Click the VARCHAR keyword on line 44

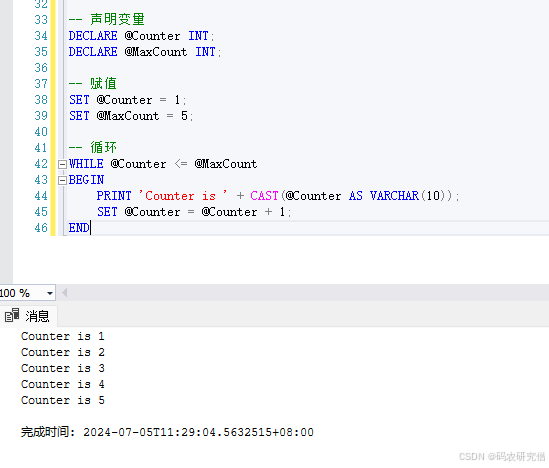coord(394,196)
